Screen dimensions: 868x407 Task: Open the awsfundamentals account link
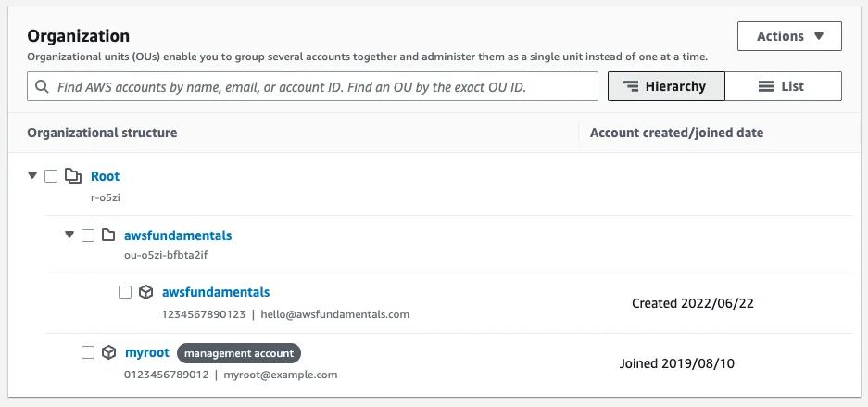click(x=216, y=292)
